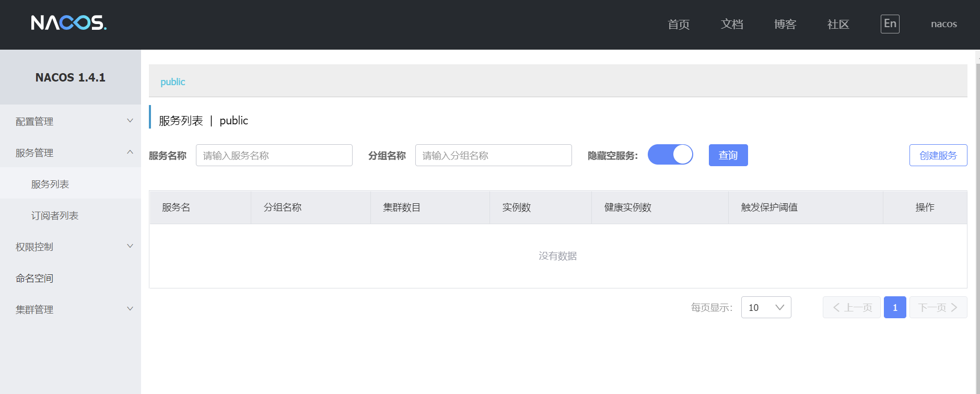The height and width of the screenshot is (394, 980).
Task: Open the 文档 nav link
Action: [732, 25]
